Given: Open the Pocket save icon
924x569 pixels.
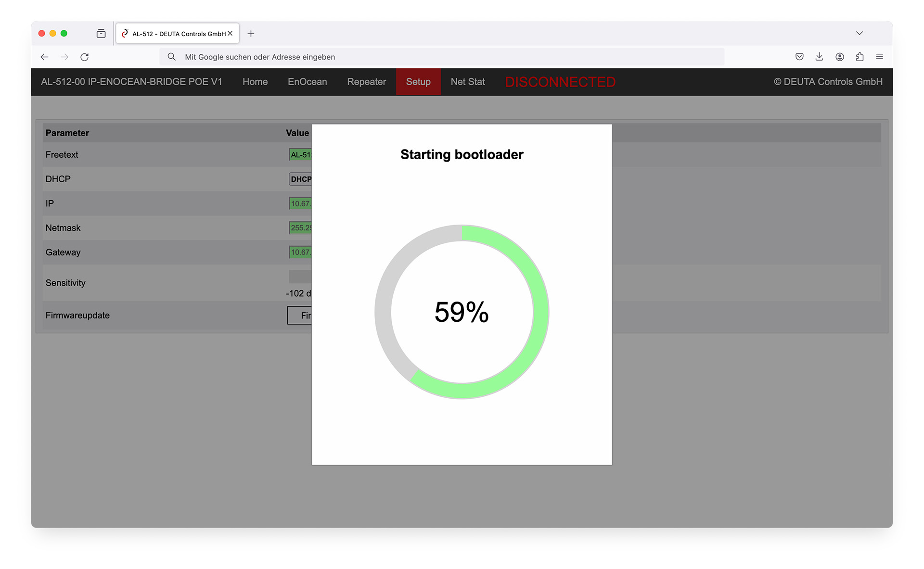Looking at the screenshot, I should (x=799, y=57).
